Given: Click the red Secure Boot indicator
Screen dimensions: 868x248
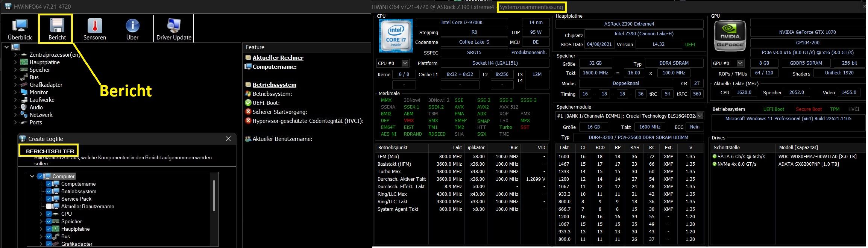Looking at the screenshot, I should click(809, 109).
